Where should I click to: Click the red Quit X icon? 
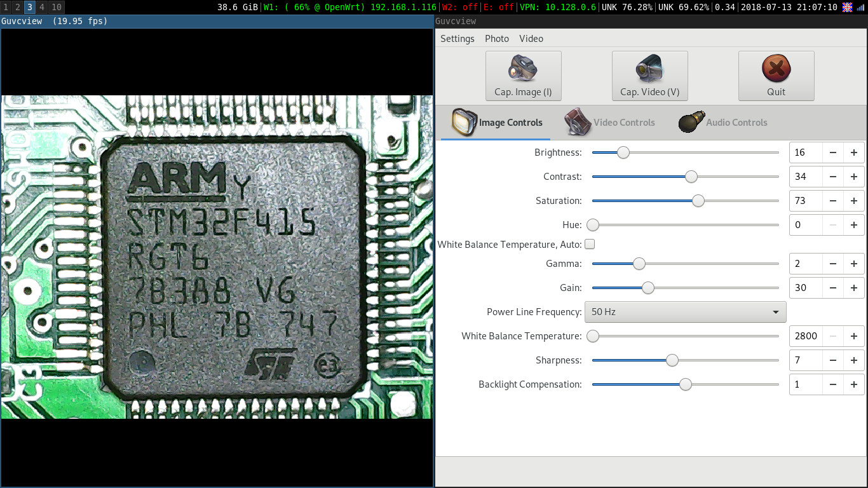pyautogui.click(x=776, y=68)
